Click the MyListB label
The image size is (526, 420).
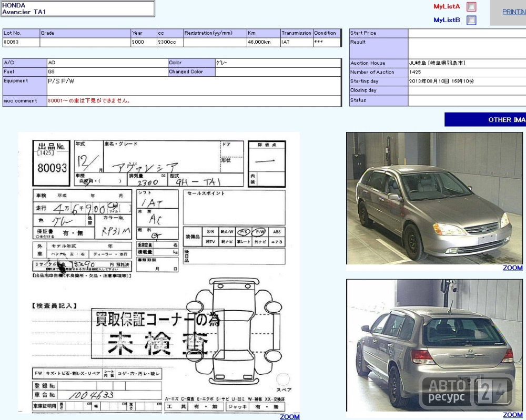pos(447,20)
